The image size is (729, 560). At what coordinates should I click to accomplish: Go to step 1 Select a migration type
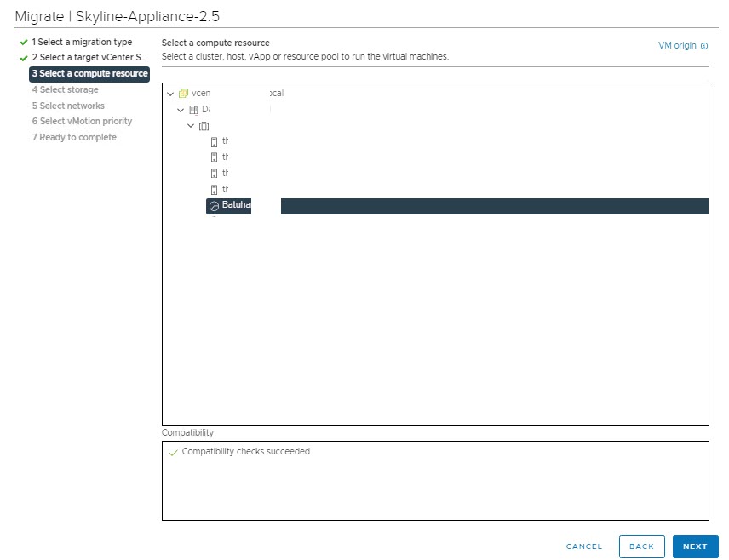pyautogui.click(x=81, y=42)
